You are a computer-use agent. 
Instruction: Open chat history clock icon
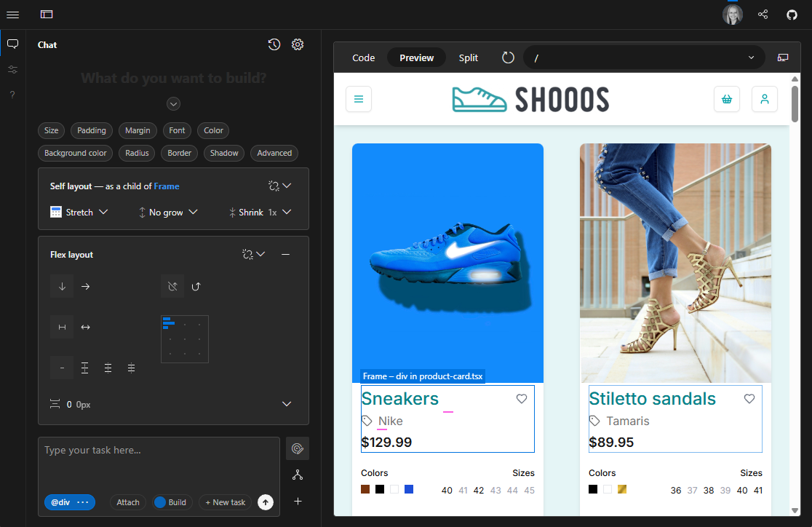pos(274,44)
